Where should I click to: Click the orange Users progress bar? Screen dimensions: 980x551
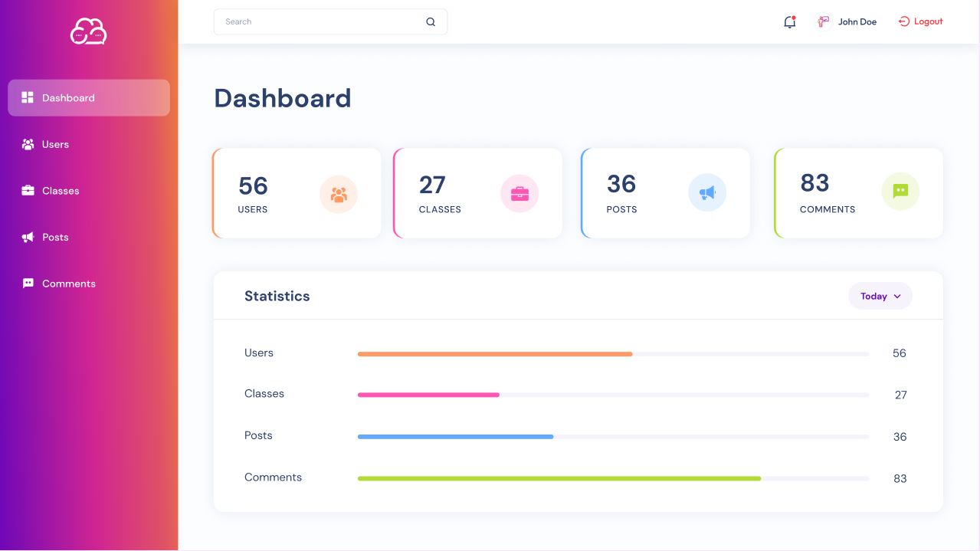(x=494, y=353)
